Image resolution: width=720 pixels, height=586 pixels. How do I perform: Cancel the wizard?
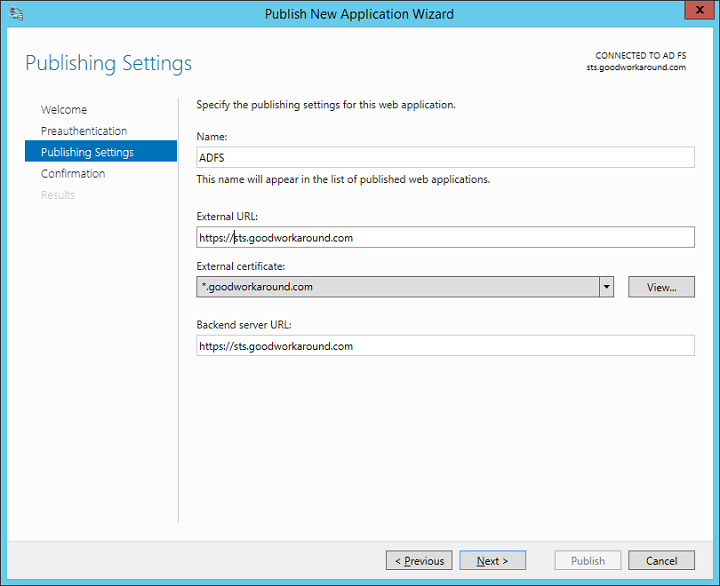tap(661, 561)
